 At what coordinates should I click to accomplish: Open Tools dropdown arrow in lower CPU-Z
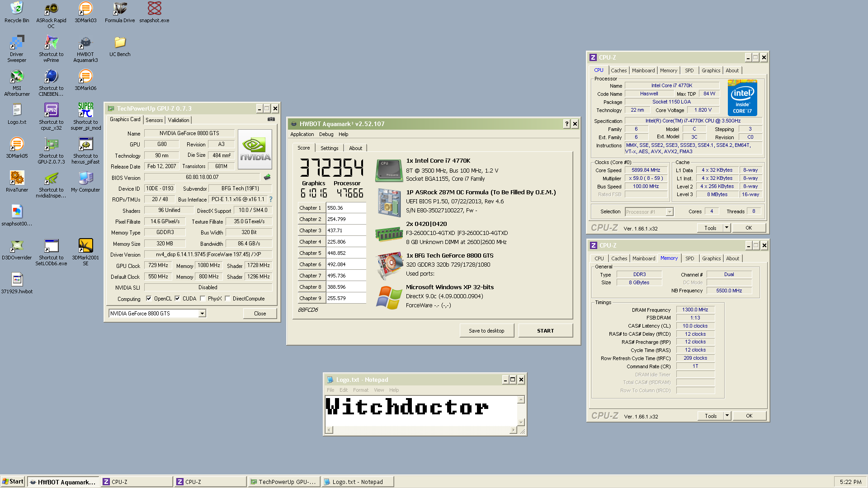click(727, 416)
